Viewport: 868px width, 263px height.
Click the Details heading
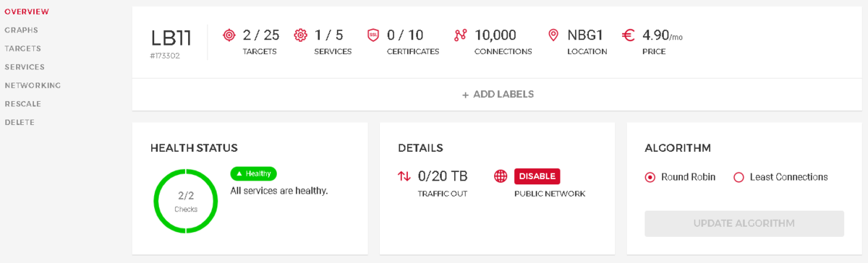click(420, 148)
